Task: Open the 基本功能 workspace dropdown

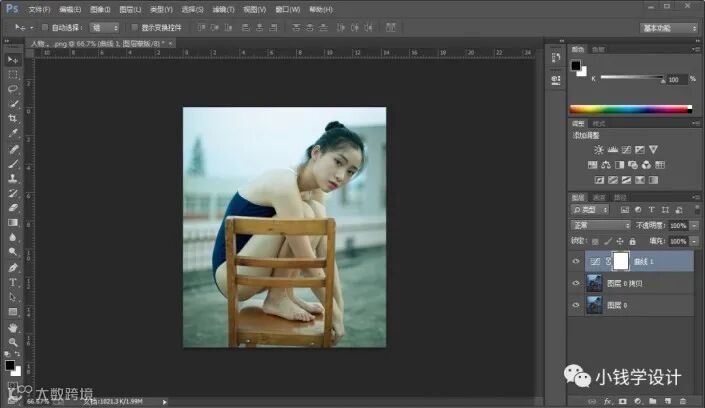Action: pyautogui.click(x=669, y=28)
